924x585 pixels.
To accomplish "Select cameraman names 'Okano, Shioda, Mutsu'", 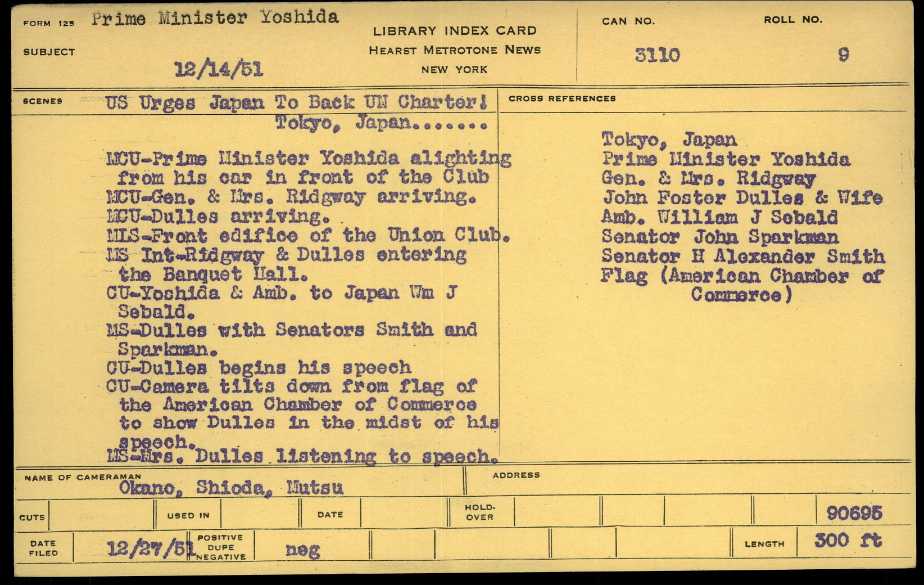I will [x=231, y=488].
